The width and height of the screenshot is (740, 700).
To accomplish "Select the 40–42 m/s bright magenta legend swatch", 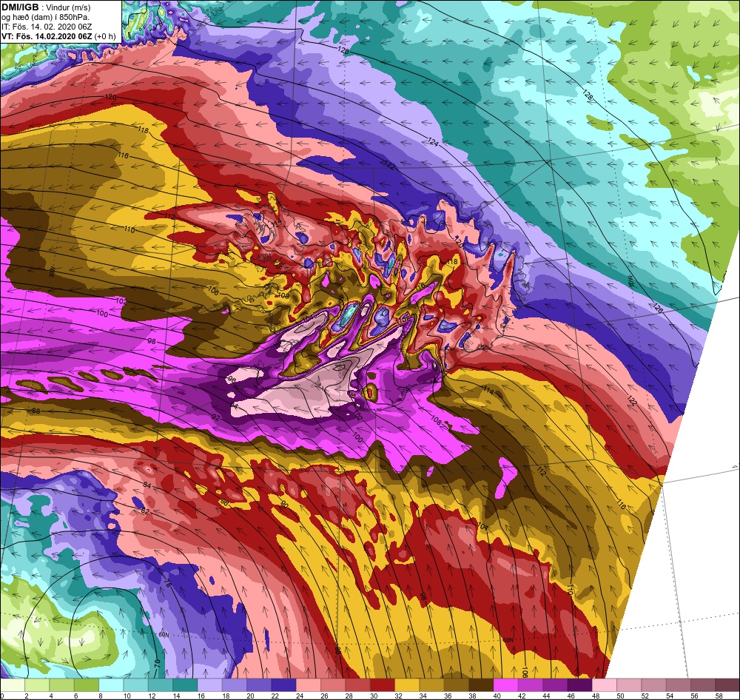I will 505,685.
